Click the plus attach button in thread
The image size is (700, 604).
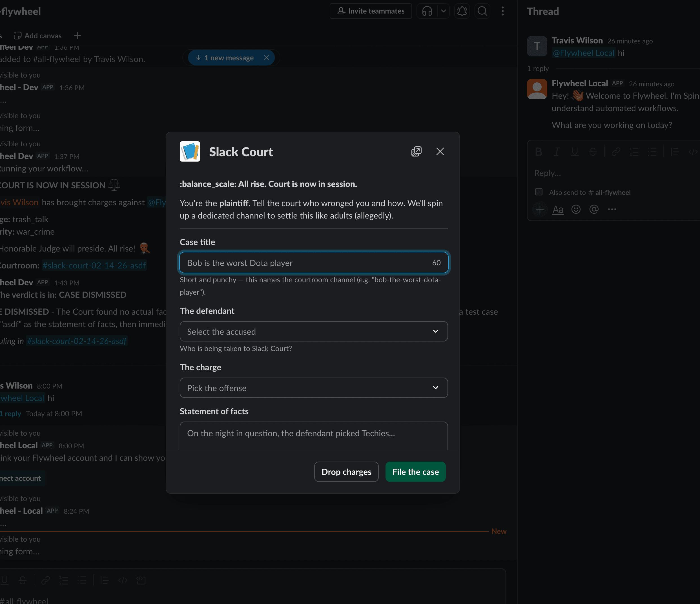coord(540,209)
